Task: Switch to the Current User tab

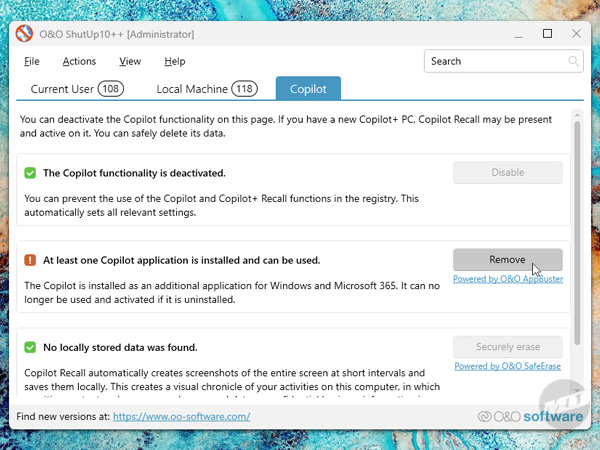Action: click(76, 89)
